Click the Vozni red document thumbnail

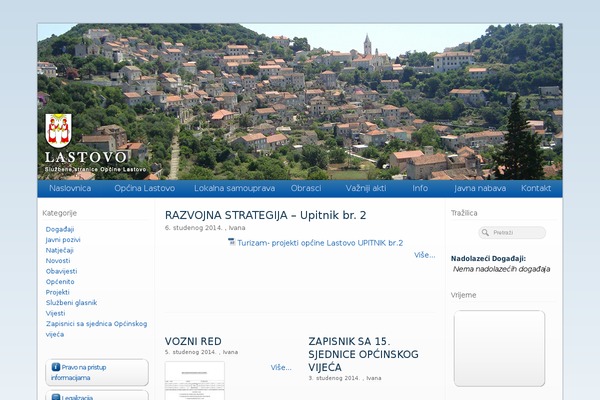point(195,380)
